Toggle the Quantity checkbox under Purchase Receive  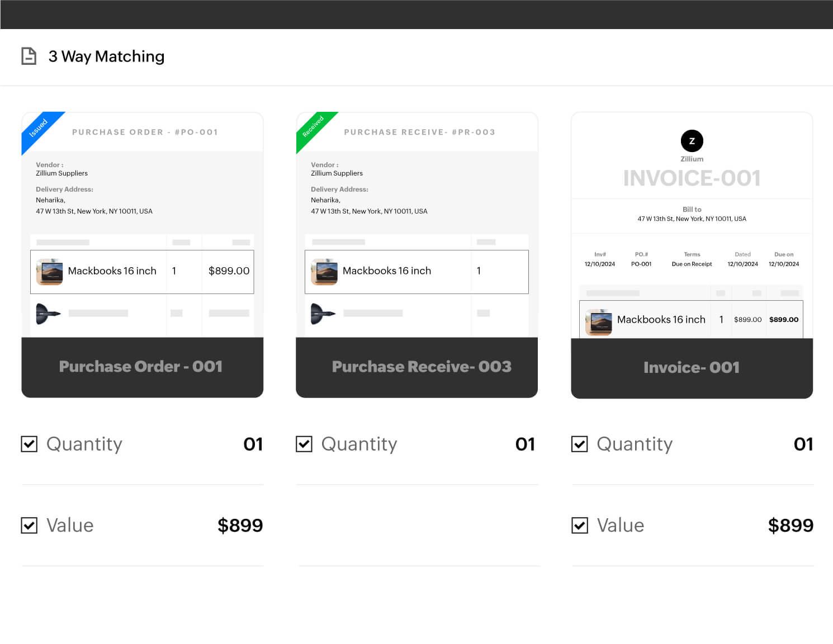(x=304, y=444)
